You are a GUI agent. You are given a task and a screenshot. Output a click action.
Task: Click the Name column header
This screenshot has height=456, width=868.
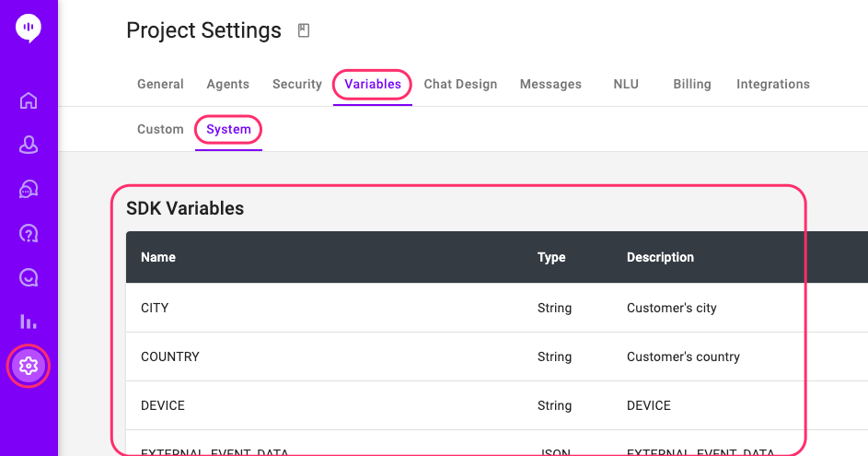[158, 257]
